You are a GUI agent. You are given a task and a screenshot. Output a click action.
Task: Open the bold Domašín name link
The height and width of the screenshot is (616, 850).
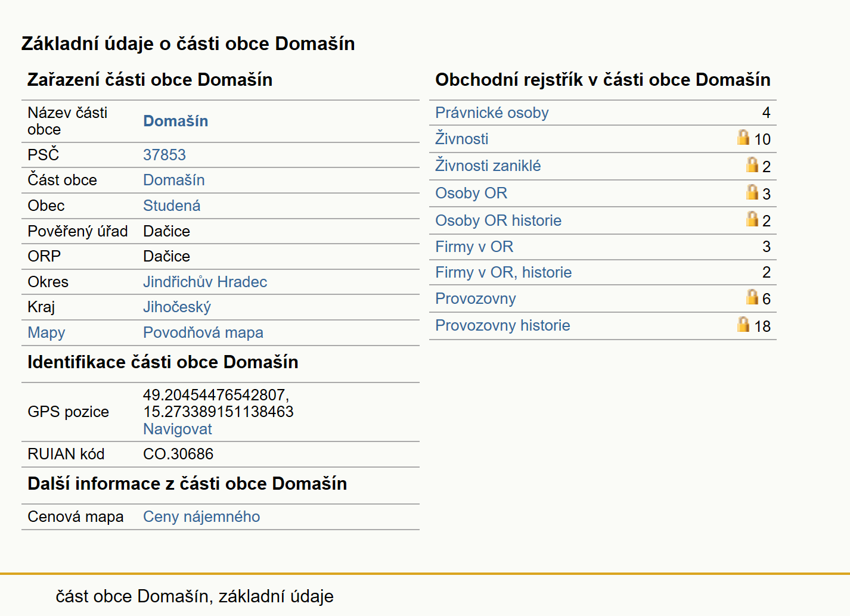coord(176,121)
